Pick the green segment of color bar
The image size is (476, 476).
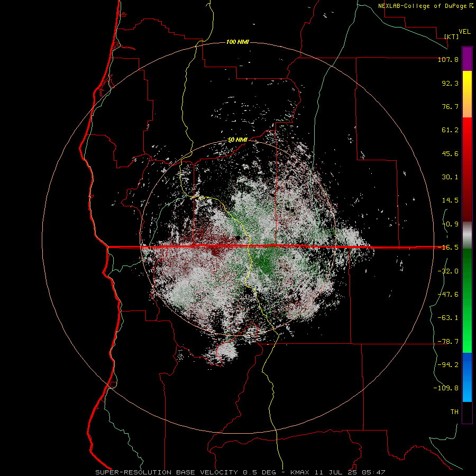tap(467, 300)
